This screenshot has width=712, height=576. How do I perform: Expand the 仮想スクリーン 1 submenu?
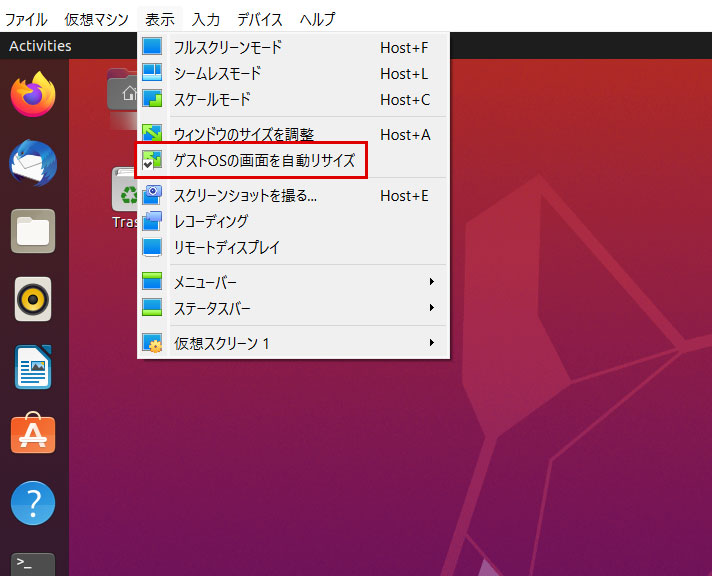(x=293, y=343)
